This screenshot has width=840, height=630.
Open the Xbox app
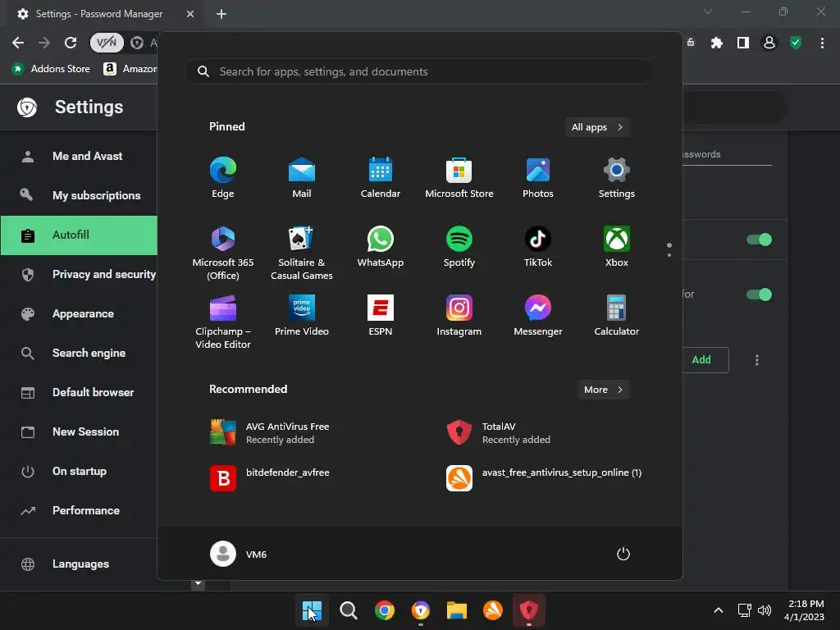tap(617, 246)
